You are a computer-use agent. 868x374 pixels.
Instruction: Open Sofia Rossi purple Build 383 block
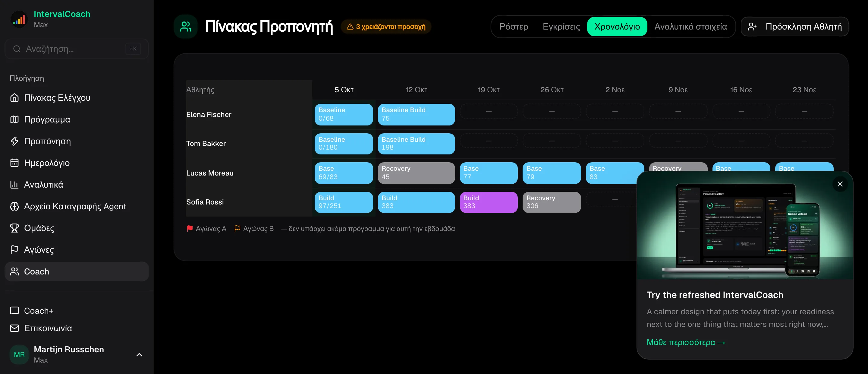[x=488, y=202]
